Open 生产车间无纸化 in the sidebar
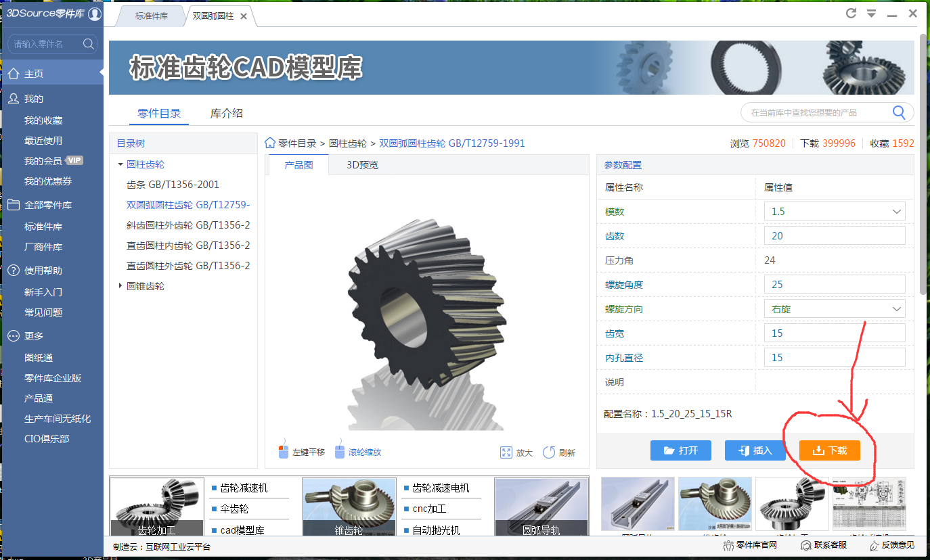Image resolution: width=930 pixels, height=560 pixels. coord(58,419)
